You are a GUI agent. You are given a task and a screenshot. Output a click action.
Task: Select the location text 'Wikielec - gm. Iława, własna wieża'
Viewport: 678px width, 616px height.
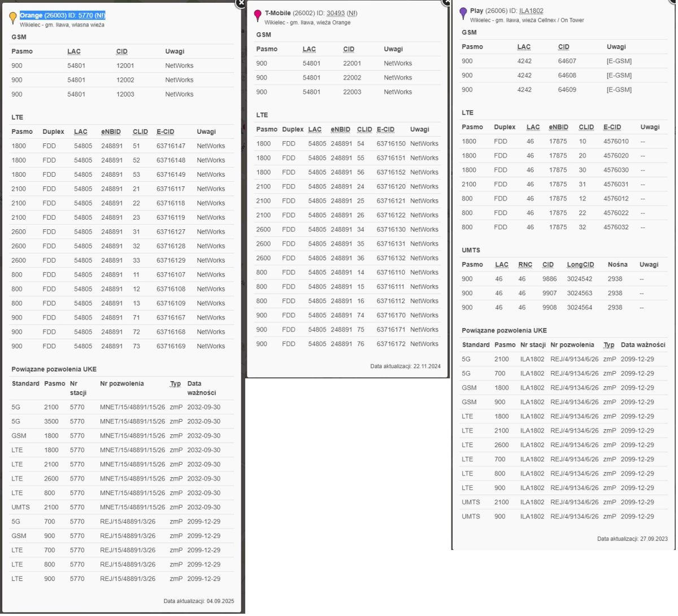coord(62,25)
